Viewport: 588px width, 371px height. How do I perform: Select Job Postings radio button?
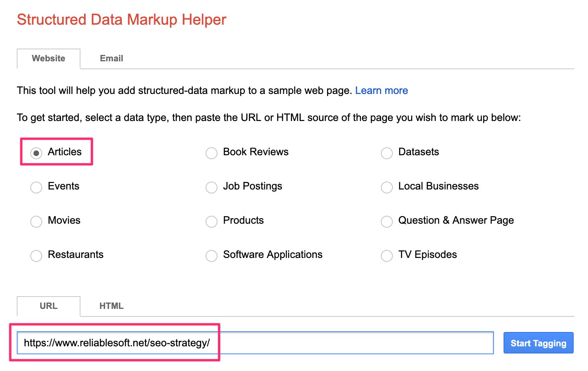click(x=212, y=187)
